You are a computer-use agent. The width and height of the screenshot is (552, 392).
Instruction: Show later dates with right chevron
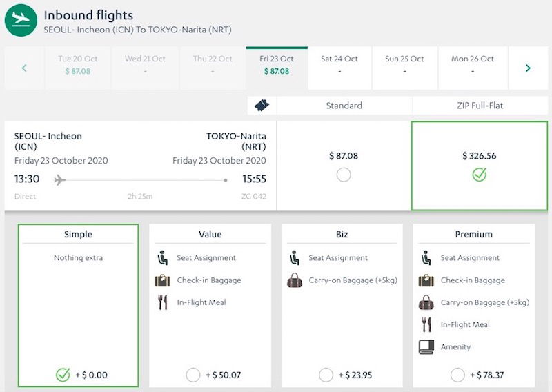click(528, 68)
